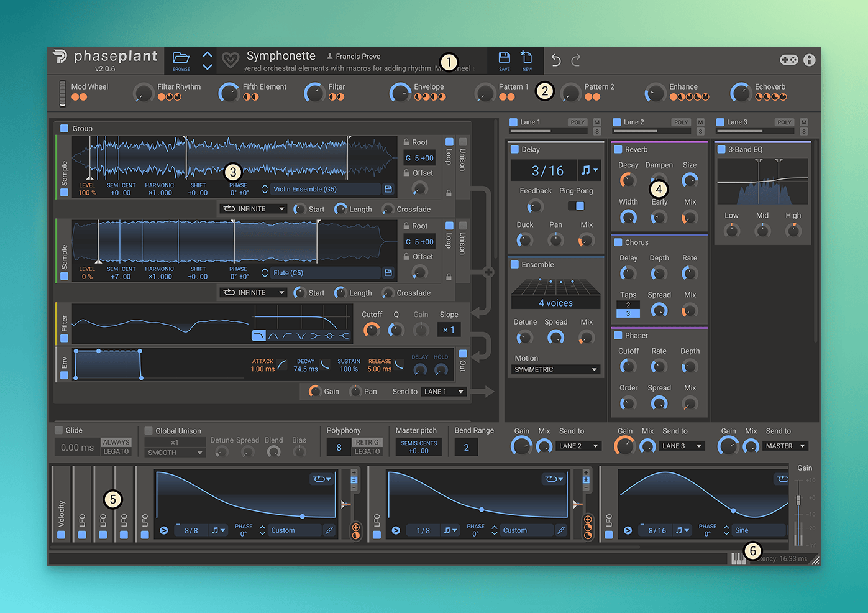
Task: Click the redo arrow icon
Action: [x=576, y=60]
